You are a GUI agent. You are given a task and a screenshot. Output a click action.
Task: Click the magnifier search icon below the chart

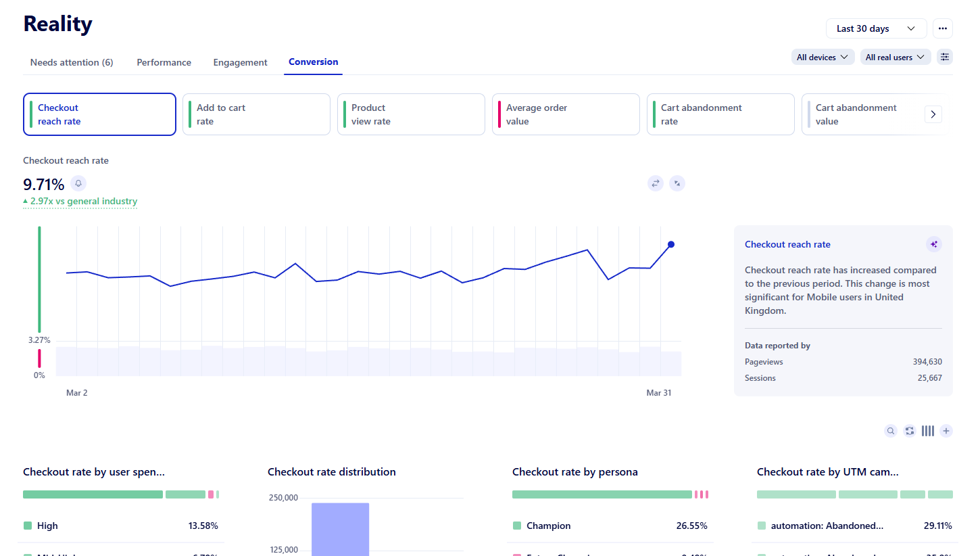tap(891, 430)
